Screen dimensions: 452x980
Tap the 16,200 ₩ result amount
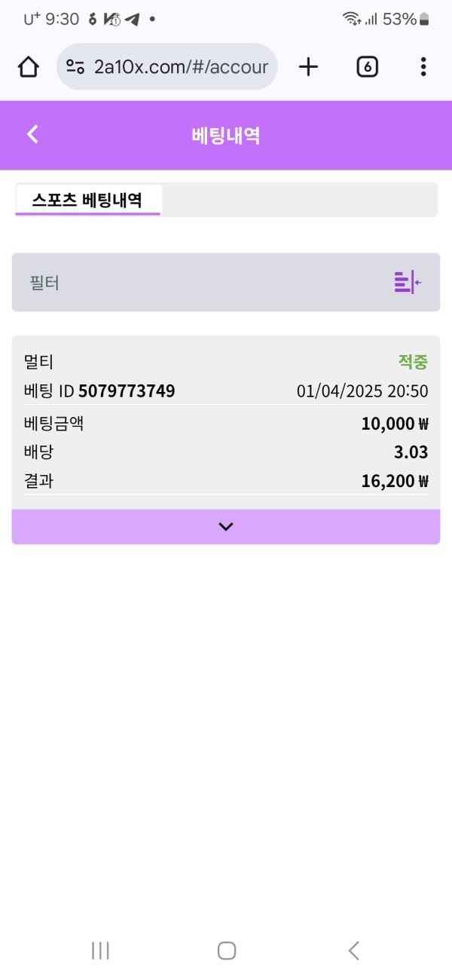coord(394,481)
